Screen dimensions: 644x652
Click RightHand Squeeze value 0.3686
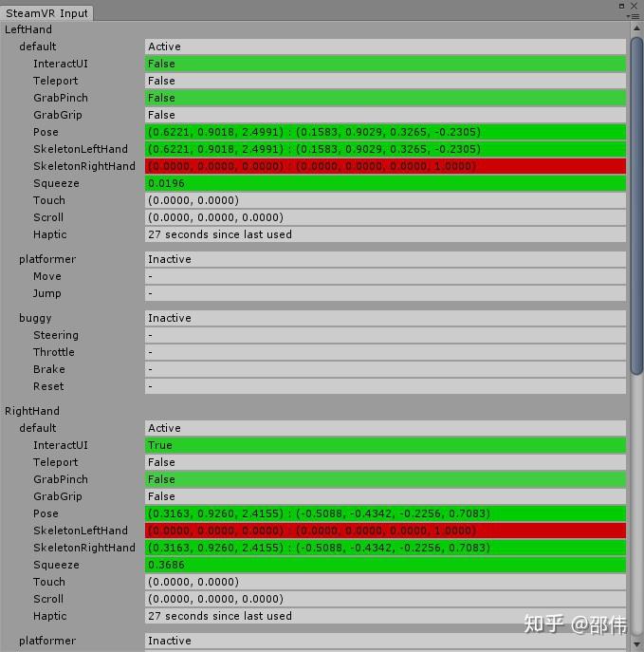click(x=385, y=565)
